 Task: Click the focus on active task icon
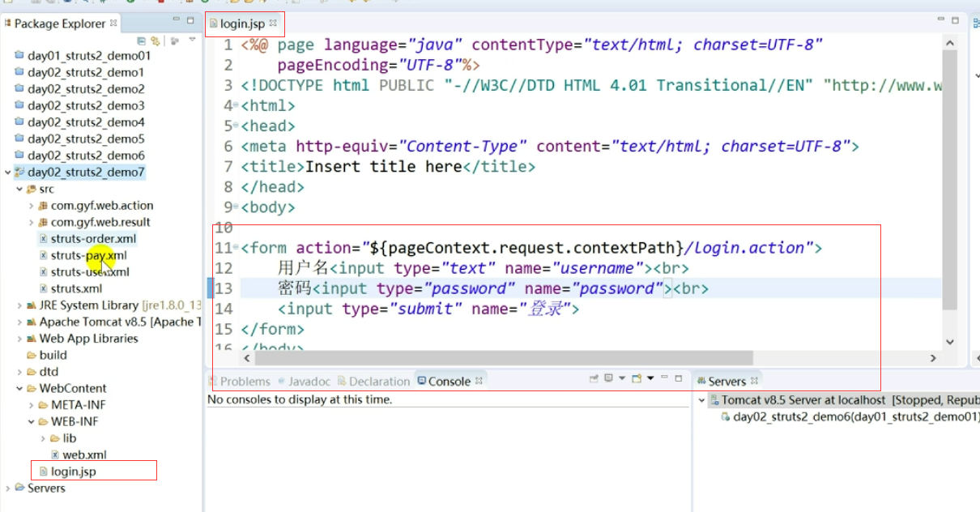173,40
